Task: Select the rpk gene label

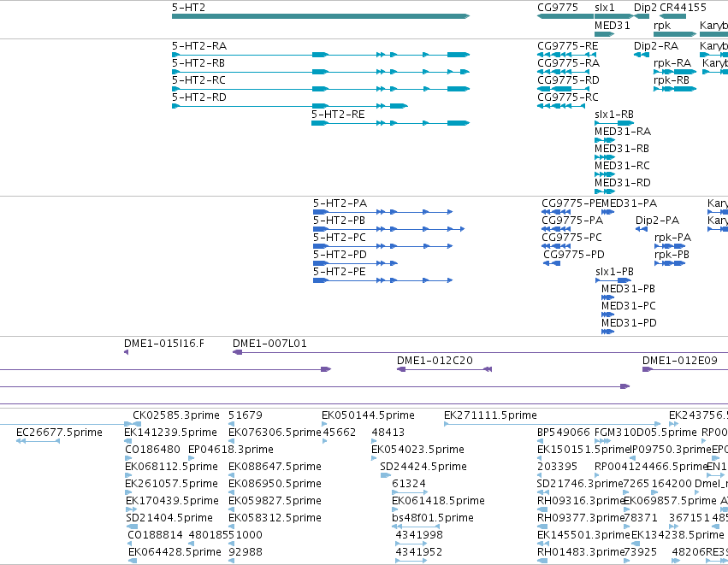Action: 661,25
